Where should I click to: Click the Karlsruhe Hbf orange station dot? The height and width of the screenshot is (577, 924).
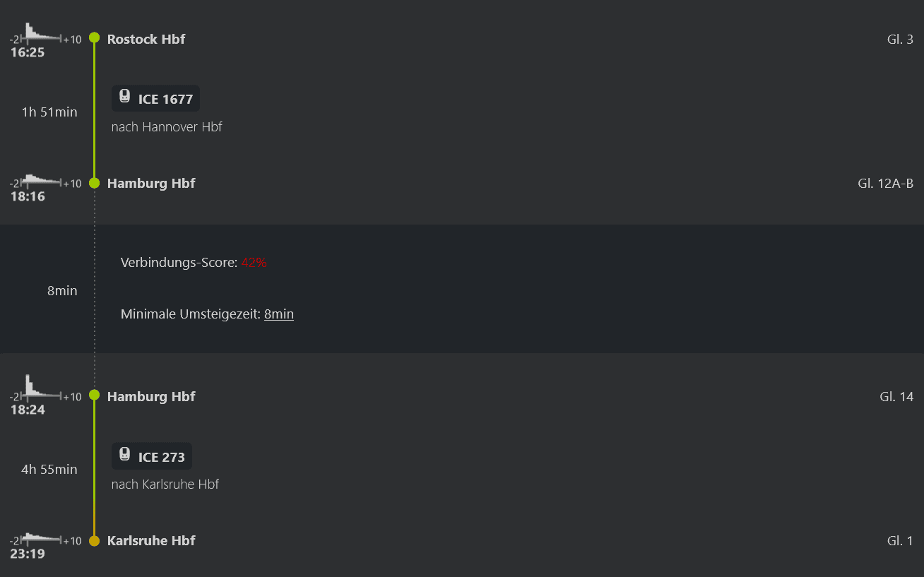point(95,541)
